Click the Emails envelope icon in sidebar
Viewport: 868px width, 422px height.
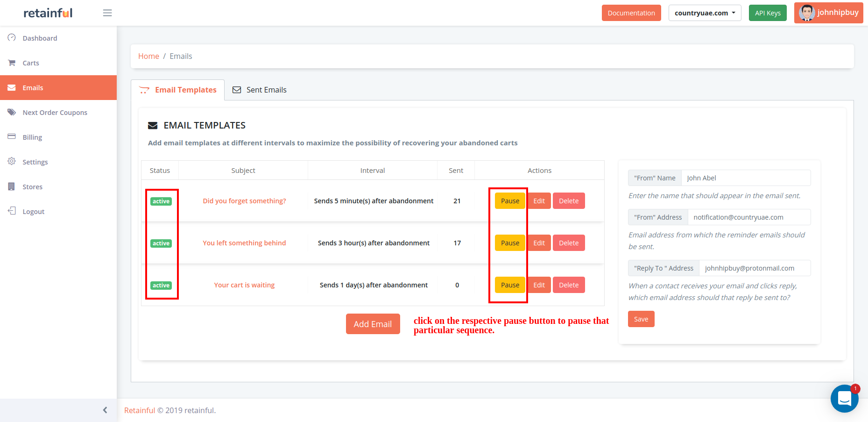pyautogui.click(x=11, y=87)
